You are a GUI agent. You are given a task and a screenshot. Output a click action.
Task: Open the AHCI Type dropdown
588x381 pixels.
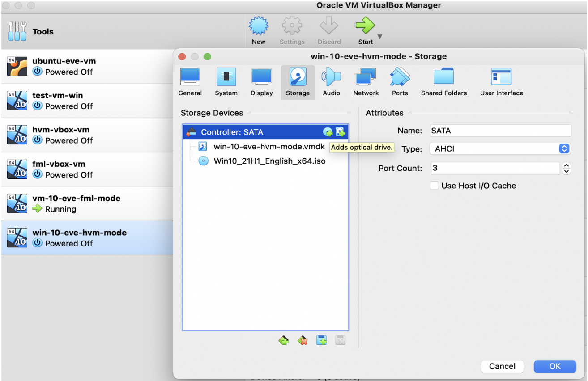click(x=563, y=148)
